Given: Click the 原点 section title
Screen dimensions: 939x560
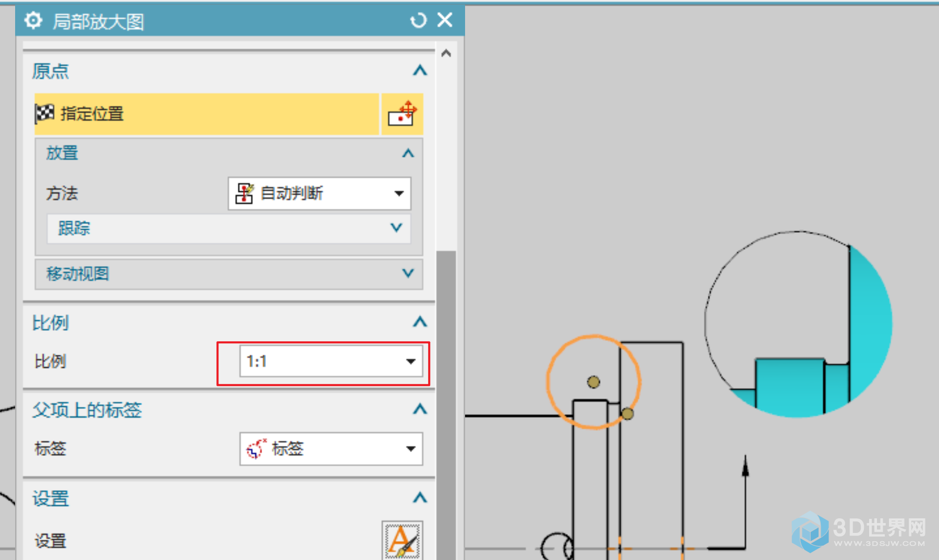Looking at the screenshot, I should 50,71.
